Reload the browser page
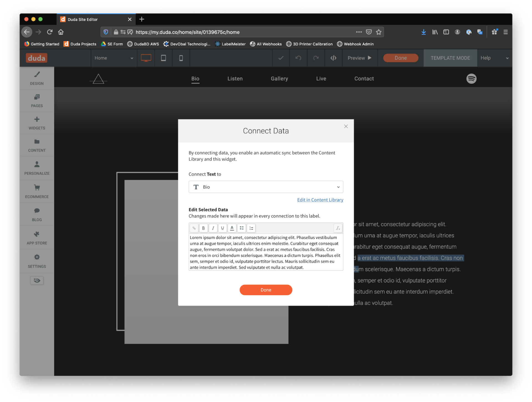Screen dimensions: 532x402 [x=50, y=32]
